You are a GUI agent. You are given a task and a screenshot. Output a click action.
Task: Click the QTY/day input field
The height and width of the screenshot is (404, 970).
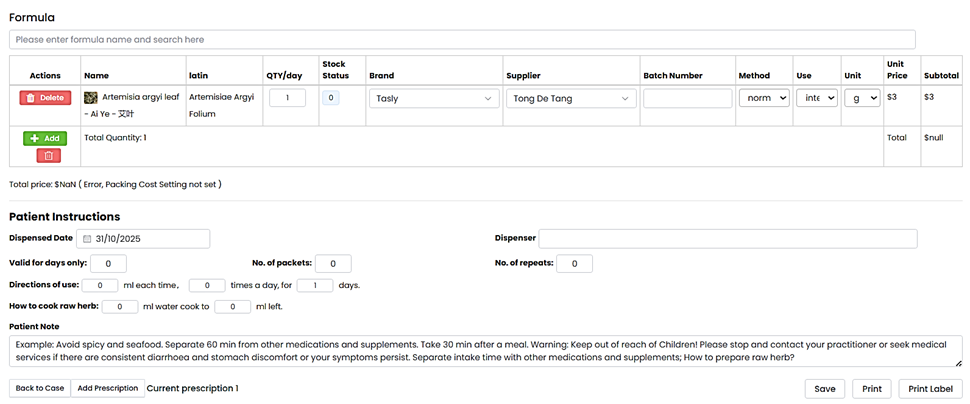[288, 98]
